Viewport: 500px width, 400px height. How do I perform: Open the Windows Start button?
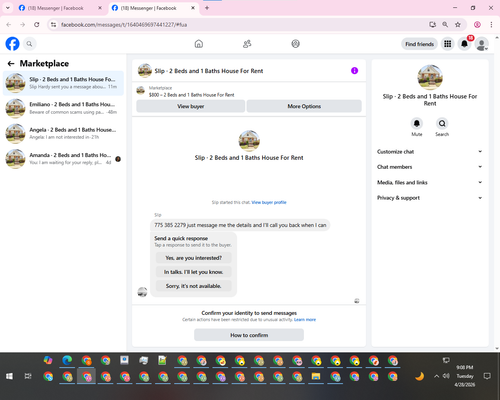point(9,376)
